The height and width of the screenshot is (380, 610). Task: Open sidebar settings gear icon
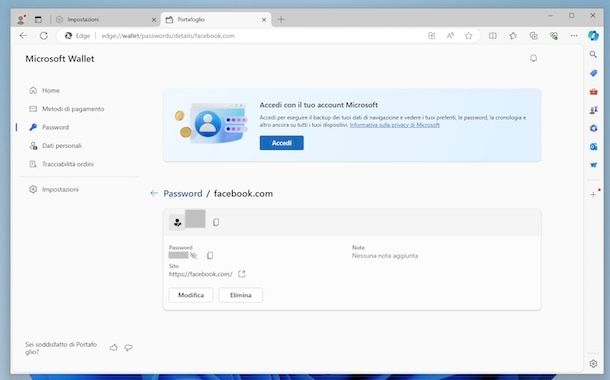tap(593, 363)
